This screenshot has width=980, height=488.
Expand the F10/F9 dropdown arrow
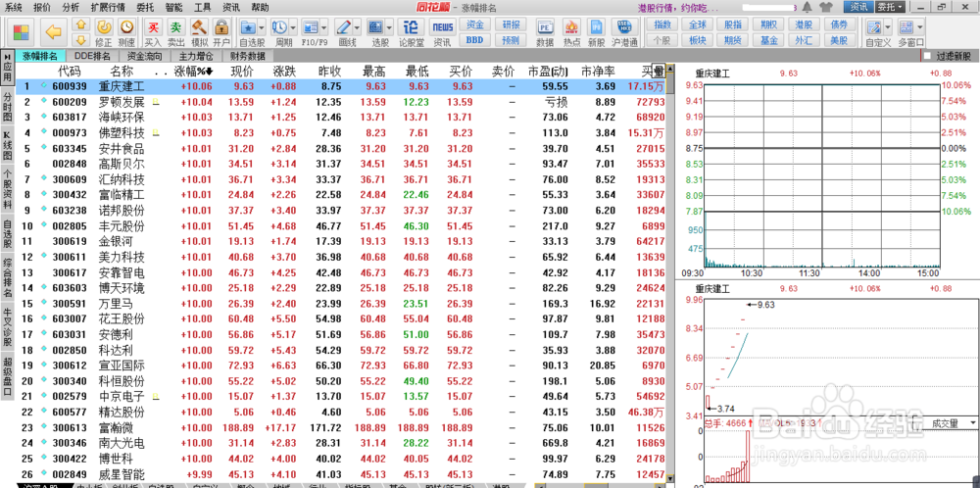pos(323,27)
